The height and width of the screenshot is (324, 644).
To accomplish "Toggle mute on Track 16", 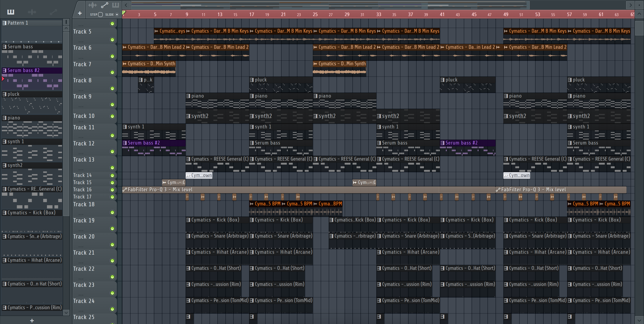I will click(112, 190).
